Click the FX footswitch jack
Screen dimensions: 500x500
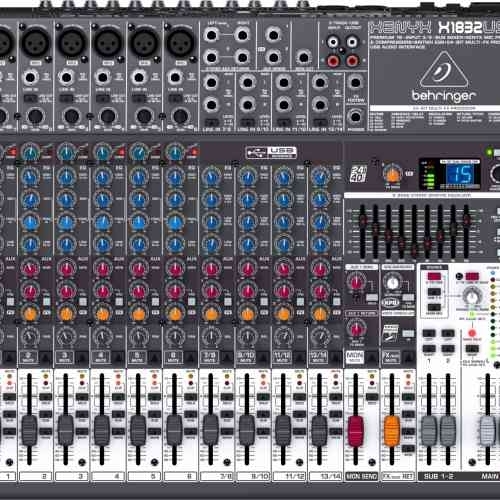coord(355,82)
